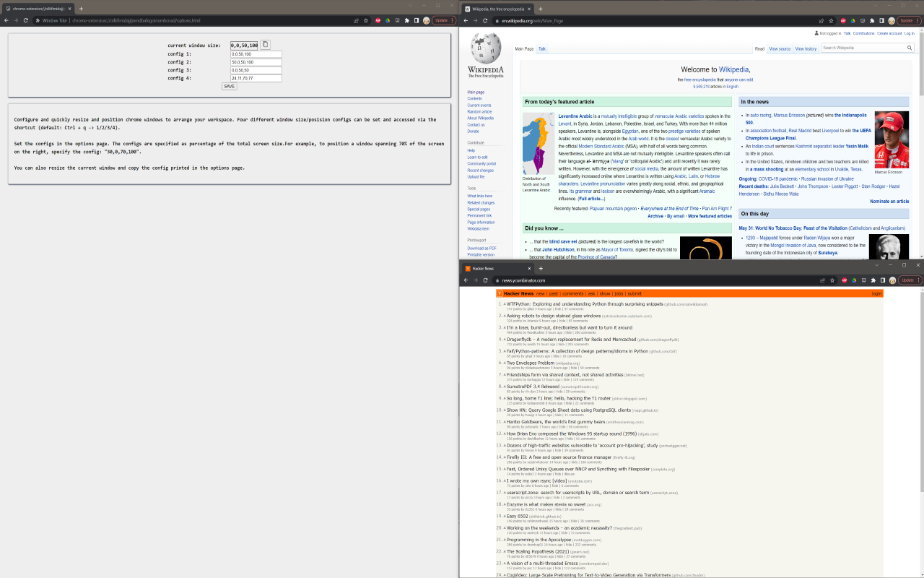Open a new tab beside the Wikipedia tab
Viewport: 924px width, 578px height.
pos(541,9)
